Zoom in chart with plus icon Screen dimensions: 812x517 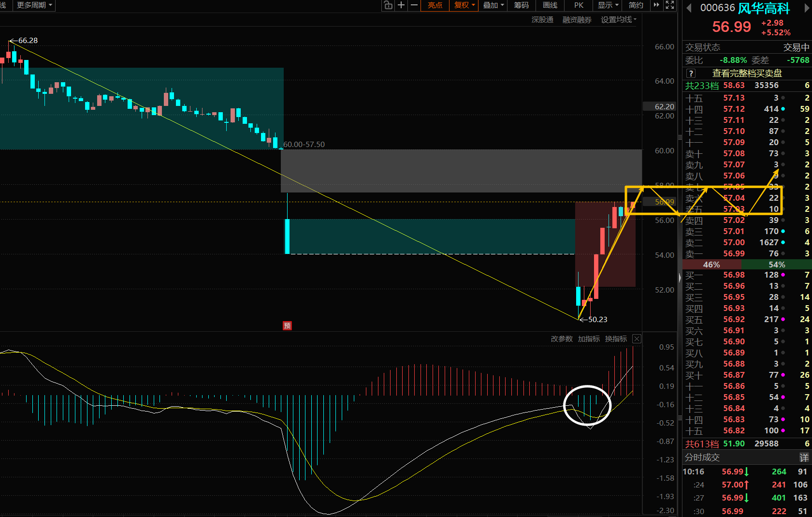401,5
